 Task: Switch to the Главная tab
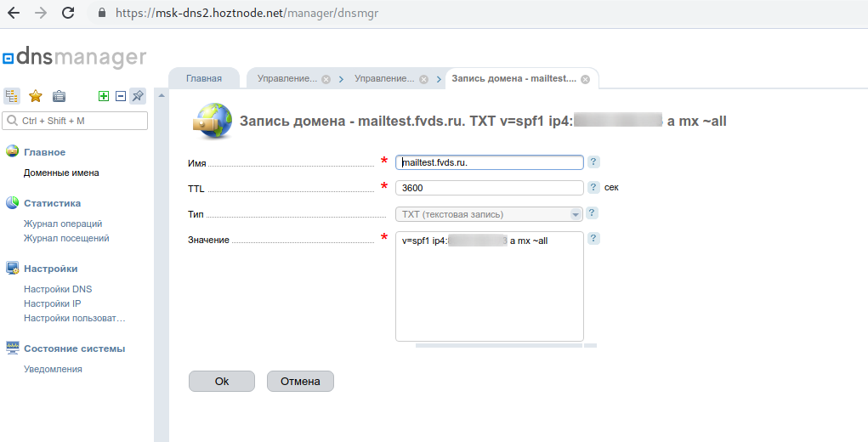click(x=204, y=78)
